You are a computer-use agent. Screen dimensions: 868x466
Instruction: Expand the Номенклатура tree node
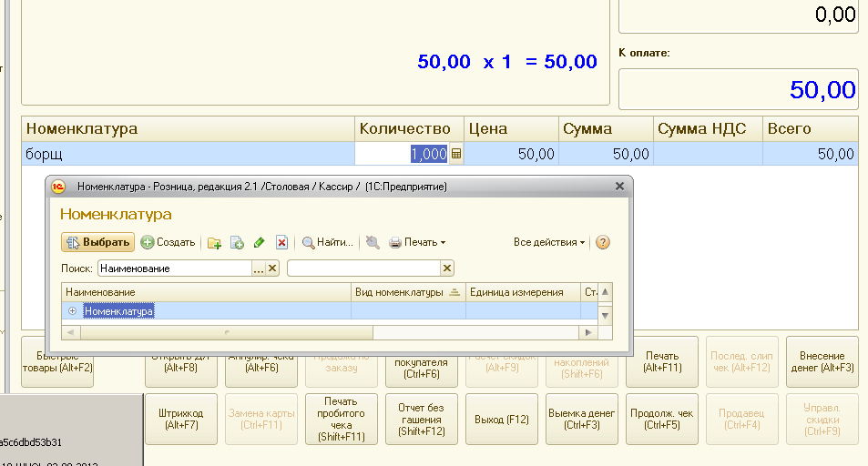pyautogui.click(x=73, y=311)
